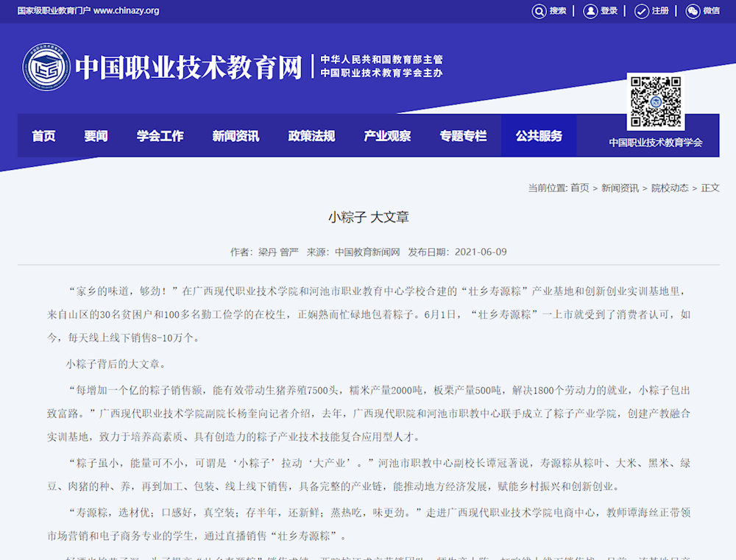The image size is (736, 560).
Task: Click the QR code image
Action: pyautogui.click(x=655, y=102)
